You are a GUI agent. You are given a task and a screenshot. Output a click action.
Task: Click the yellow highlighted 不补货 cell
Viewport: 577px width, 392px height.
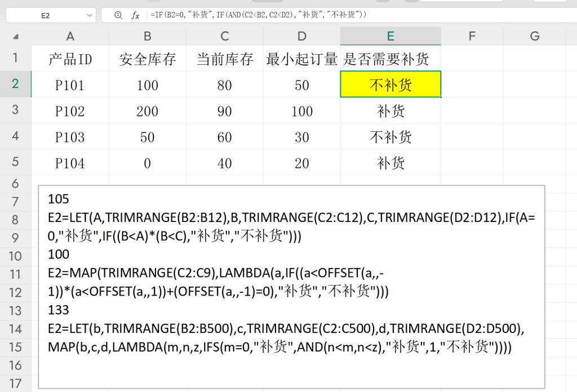point(390,84)
